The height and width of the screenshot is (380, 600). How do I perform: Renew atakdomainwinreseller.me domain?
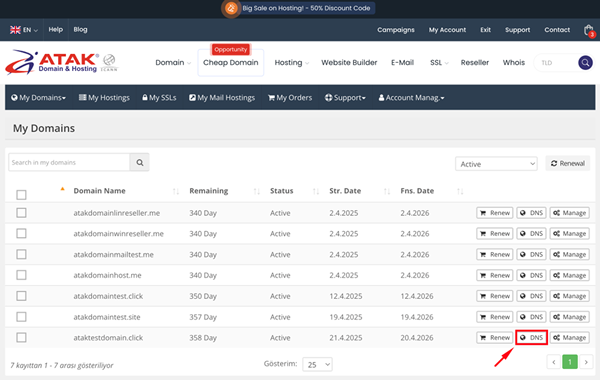click(x=495, y=233)
